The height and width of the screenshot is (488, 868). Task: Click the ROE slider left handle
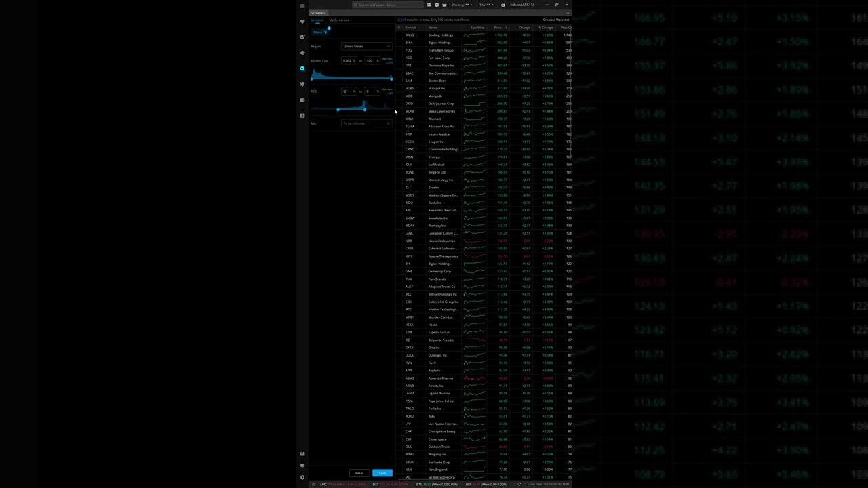(x=338, y=109)
